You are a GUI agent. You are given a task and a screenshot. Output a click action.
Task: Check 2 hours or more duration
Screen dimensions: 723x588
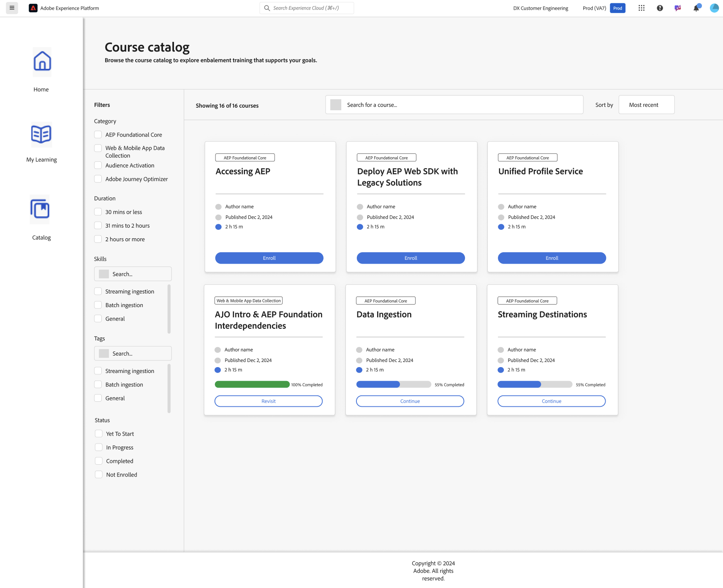(98, 239)
